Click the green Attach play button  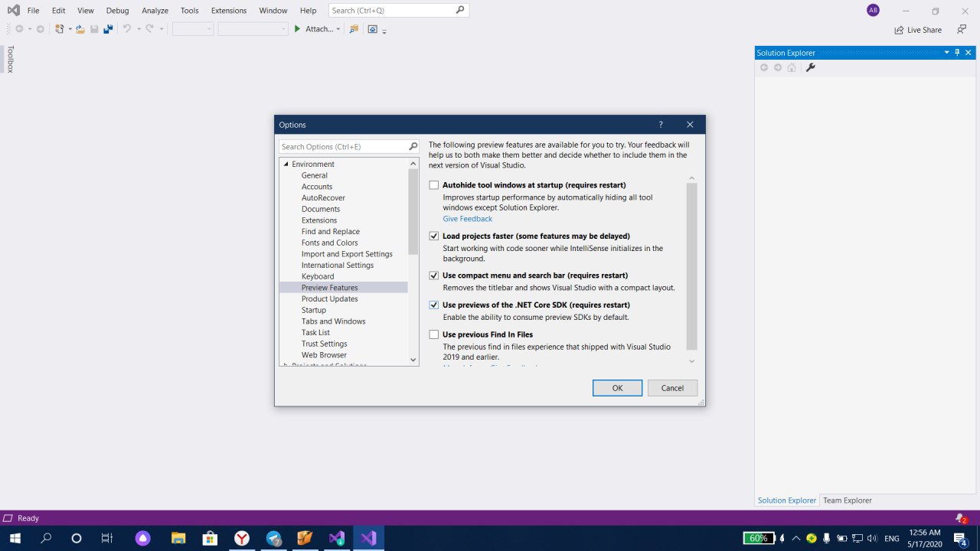298,29
